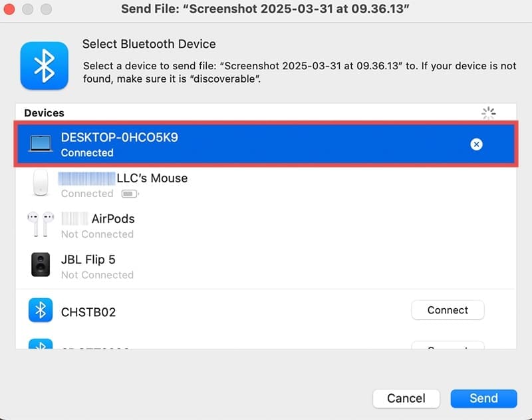The image size is (532, 420).
Task: Click the red close window button
Action: [x=11, y=9]
